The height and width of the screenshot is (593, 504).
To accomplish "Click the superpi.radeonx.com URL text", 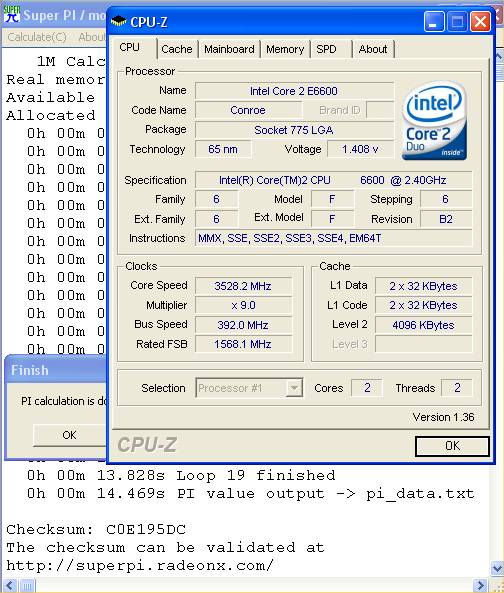I will (x=140, y=566).
